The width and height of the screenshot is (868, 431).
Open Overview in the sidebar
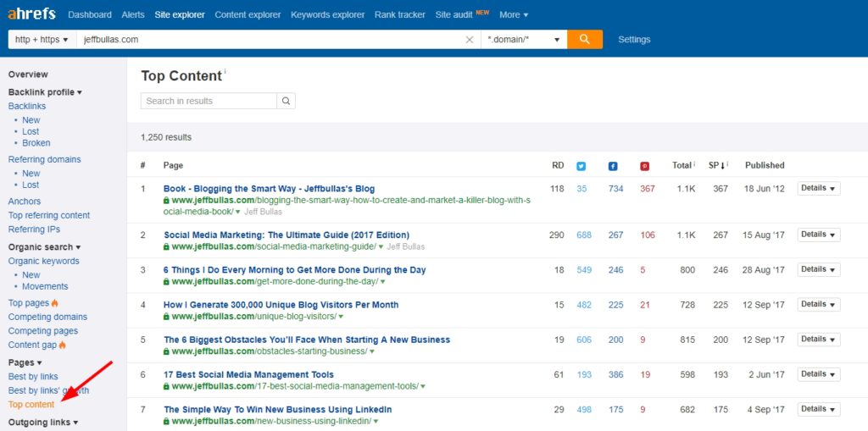pyautogui.click(x=28, y=75)
